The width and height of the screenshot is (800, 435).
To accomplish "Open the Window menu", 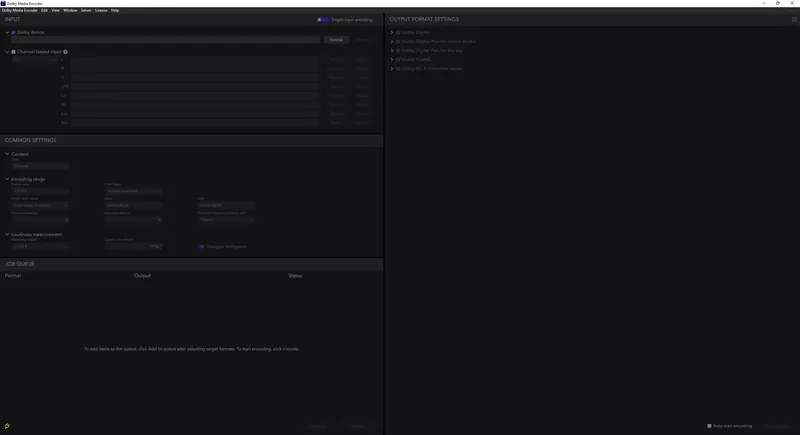I will (x=70, y=10).
